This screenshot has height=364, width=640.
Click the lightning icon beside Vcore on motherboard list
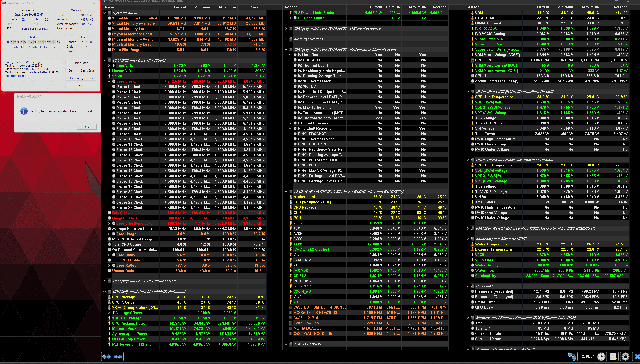pos(291,223)
